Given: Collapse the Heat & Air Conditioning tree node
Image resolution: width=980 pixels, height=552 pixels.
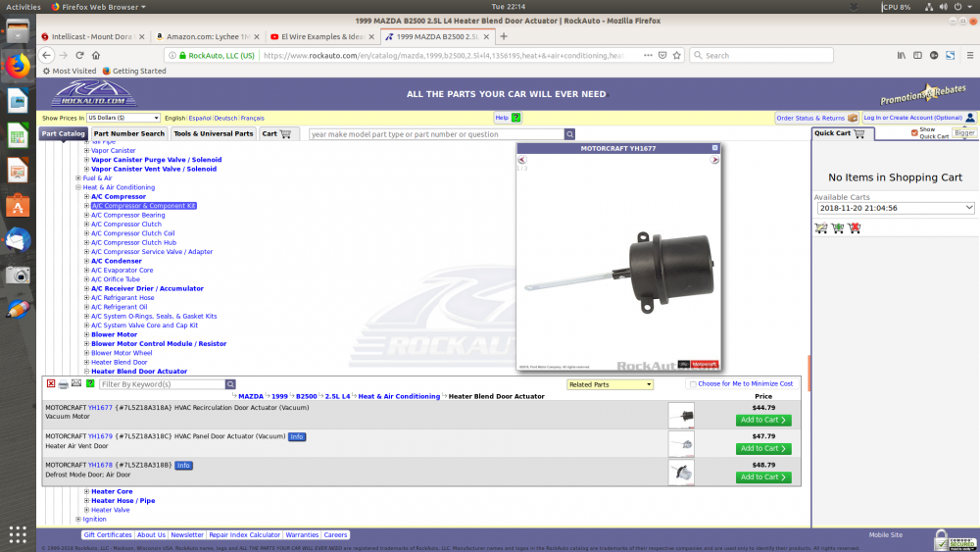Looking at the screenshot, I should pos(78,187).
